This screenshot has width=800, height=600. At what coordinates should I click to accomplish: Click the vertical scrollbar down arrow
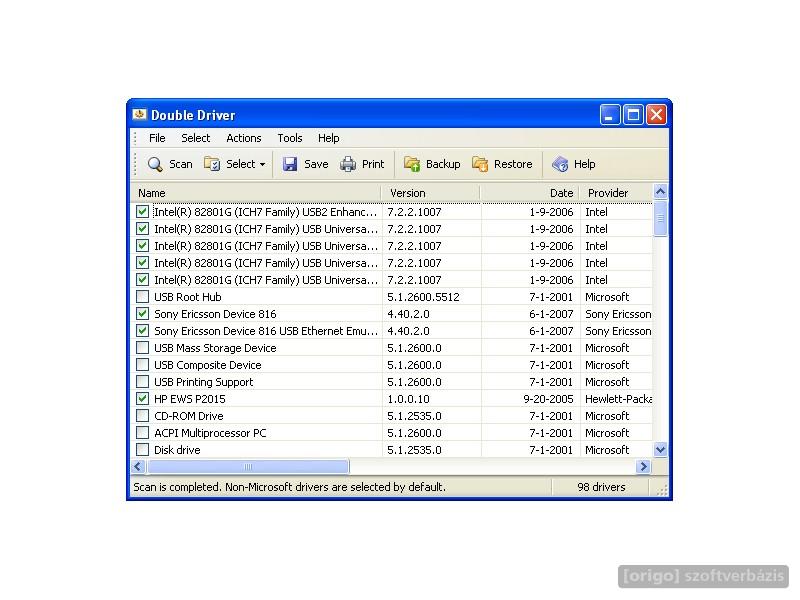pos(660,449)
